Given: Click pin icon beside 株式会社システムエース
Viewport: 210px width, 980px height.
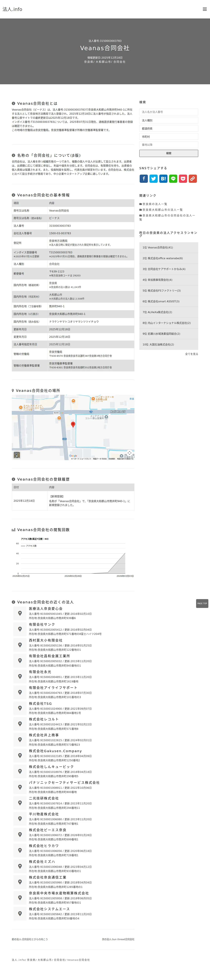Looking at the screenshot, I should click(20, 913).
